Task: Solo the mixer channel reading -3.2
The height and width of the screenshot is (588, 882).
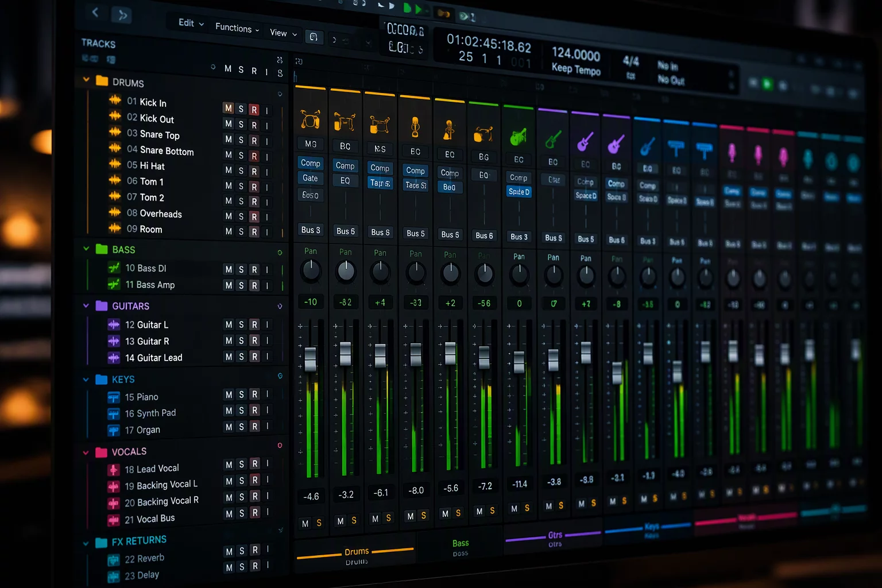Action: pos(354,520)
